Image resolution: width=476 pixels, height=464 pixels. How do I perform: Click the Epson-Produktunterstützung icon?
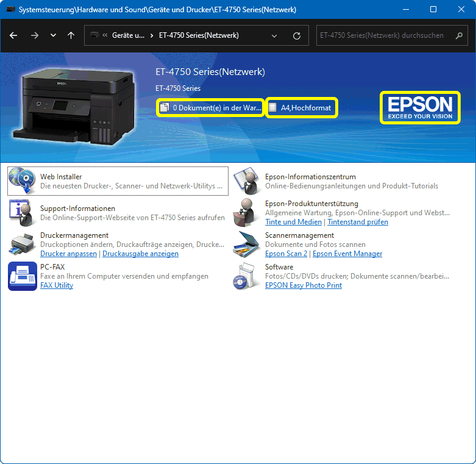point(247,212)
